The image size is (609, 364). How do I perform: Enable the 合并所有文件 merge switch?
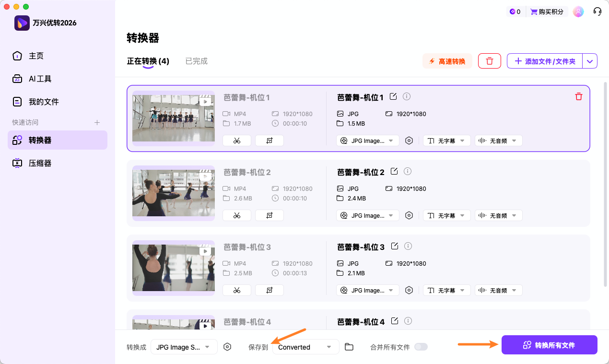(x=422, y=346)
